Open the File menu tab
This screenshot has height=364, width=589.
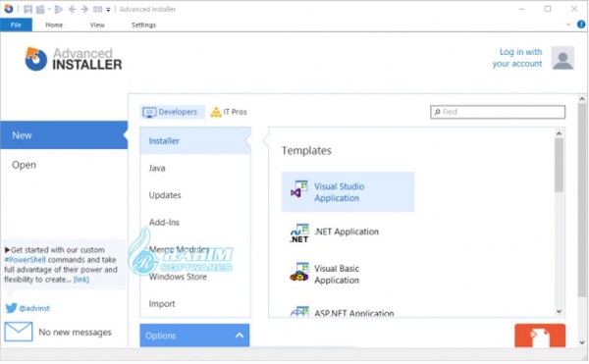(16, 25)
